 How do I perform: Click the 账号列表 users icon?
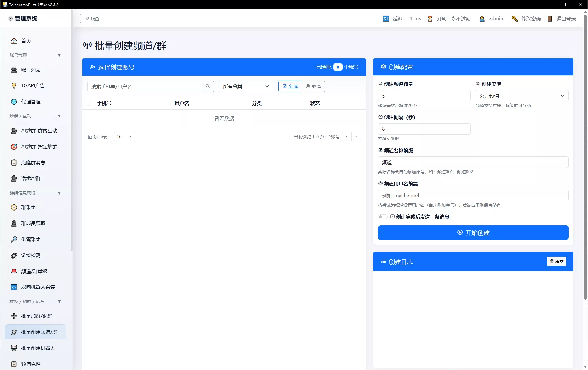tap(14, 70)
